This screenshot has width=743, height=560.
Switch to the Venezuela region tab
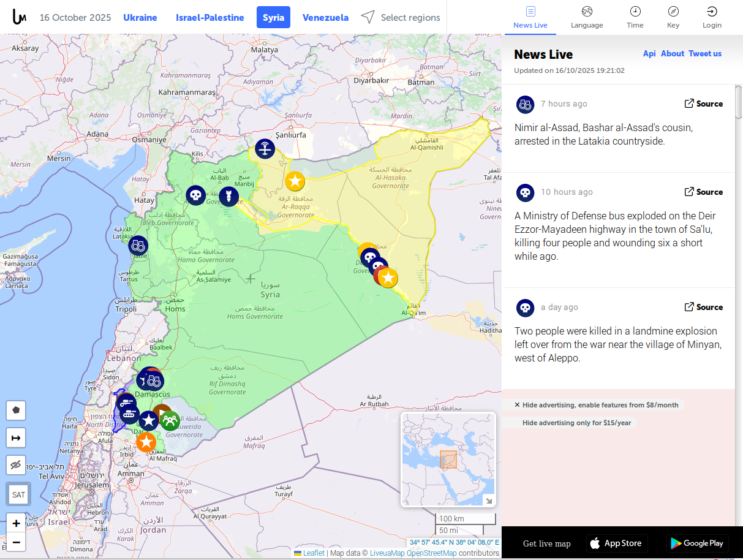325,18
